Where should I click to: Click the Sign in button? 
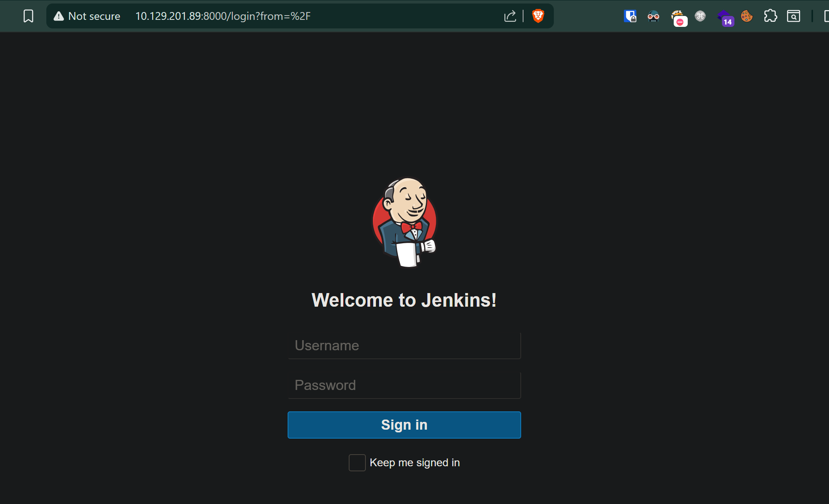[x=404, y=425]
